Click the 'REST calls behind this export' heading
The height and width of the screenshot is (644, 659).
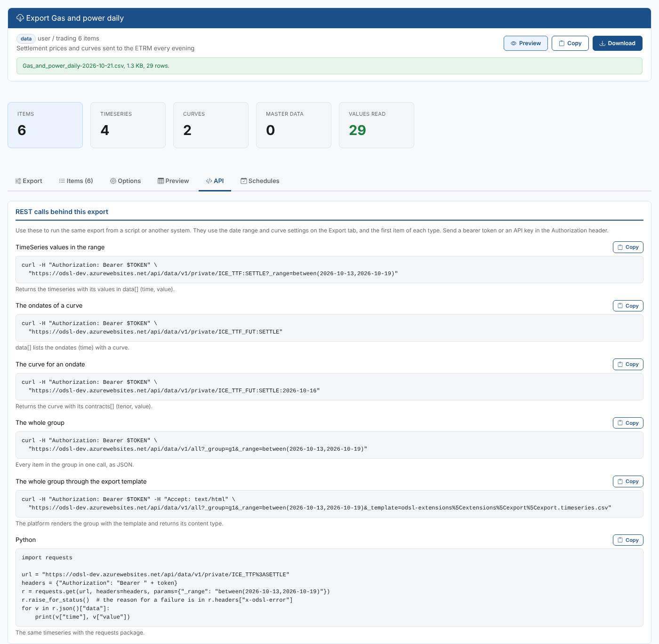pyautogui.click(x=62, y=212)
